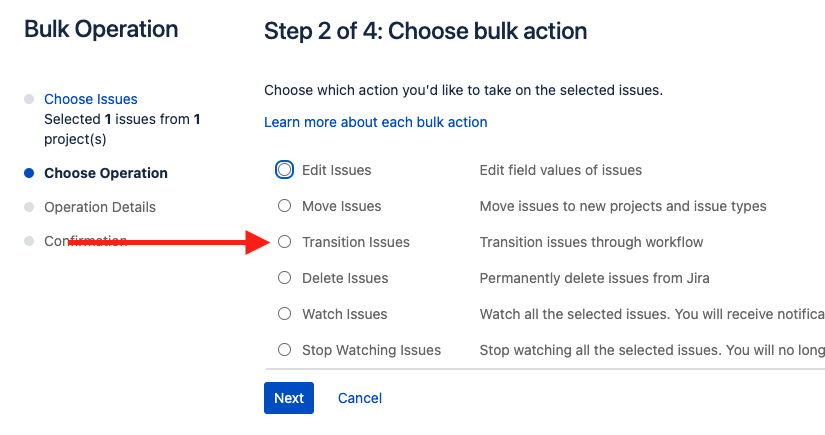825x435 pixels.
Task: Click the Choose Operation step label
Action: (106, 173)
